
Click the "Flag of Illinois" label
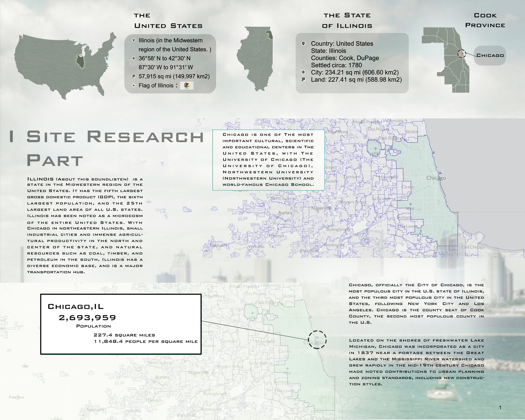point(156,85)
